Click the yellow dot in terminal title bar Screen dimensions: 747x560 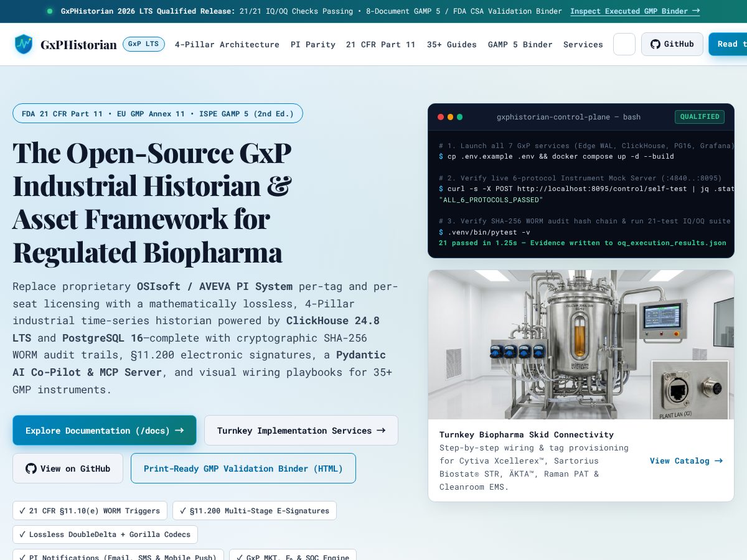click(450, 117)
